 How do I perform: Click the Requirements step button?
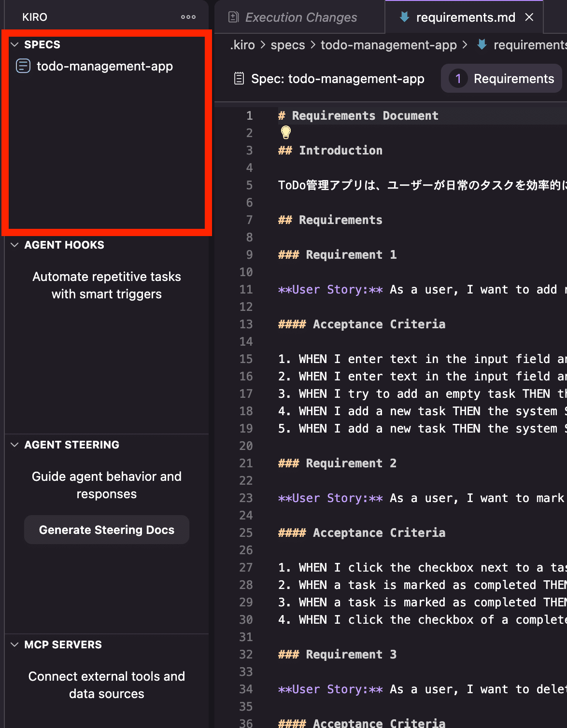[x=501, y=79]
